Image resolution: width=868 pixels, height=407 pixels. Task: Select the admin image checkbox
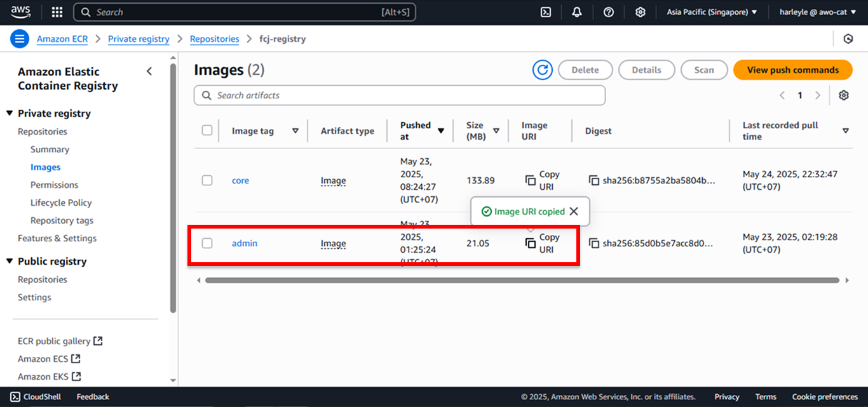[x=207, y=243]
